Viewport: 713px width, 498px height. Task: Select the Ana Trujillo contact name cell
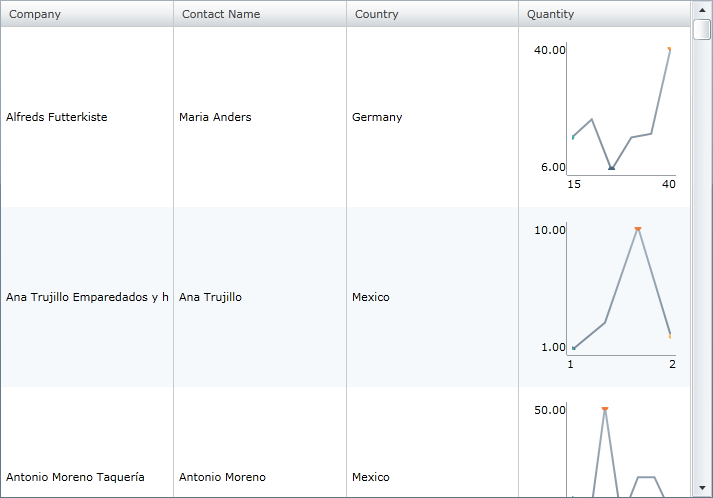click(210, 297)
